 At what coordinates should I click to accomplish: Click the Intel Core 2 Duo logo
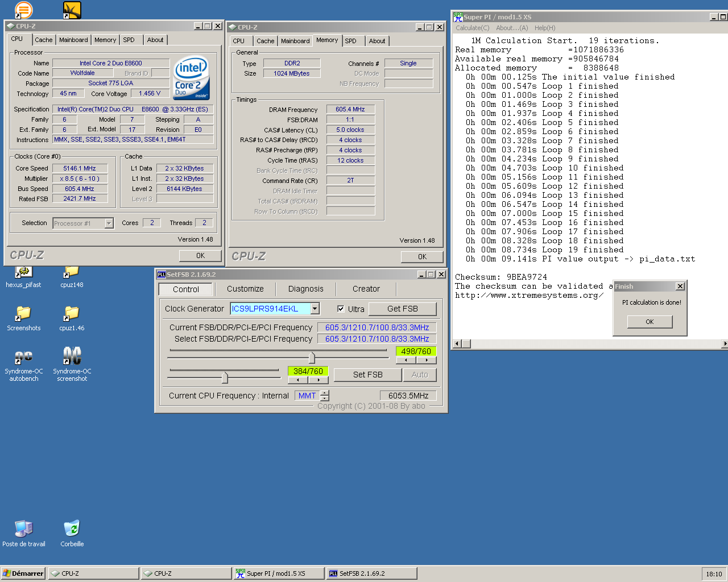point(192,77)
